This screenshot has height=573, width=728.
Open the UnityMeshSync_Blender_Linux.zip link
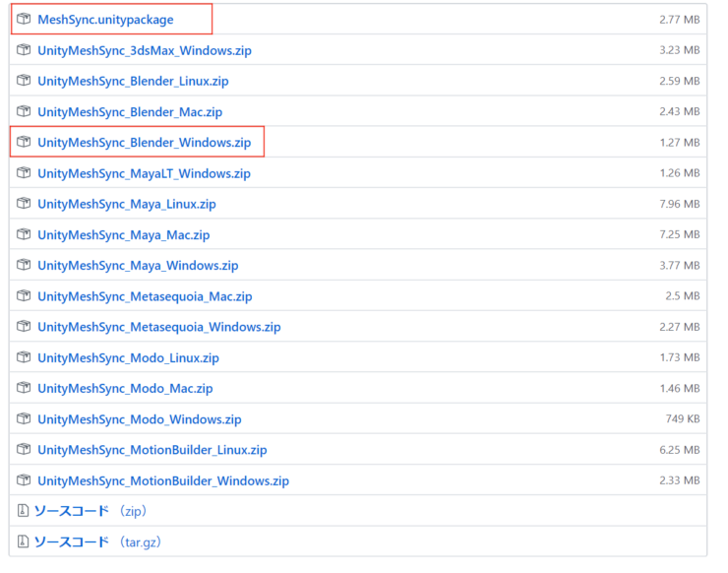(133, 81)
